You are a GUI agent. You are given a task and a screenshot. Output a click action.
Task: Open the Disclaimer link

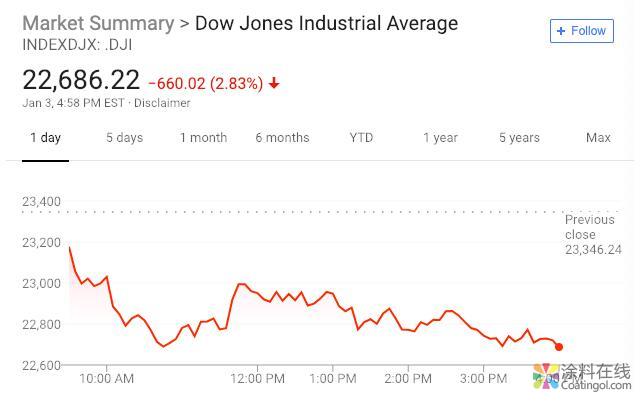click(x=162, y=103)
